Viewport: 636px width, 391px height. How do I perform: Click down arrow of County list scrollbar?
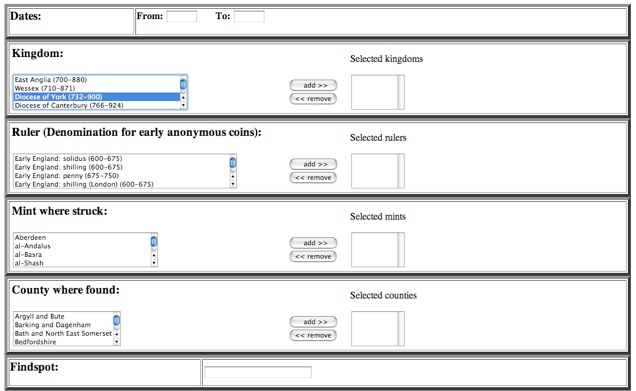[x=117, y=342]
